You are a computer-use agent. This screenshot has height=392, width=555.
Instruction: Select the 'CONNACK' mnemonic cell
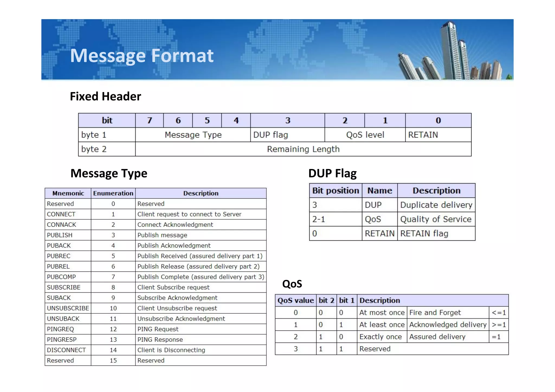pyautogui.click(x=68, y=225)
